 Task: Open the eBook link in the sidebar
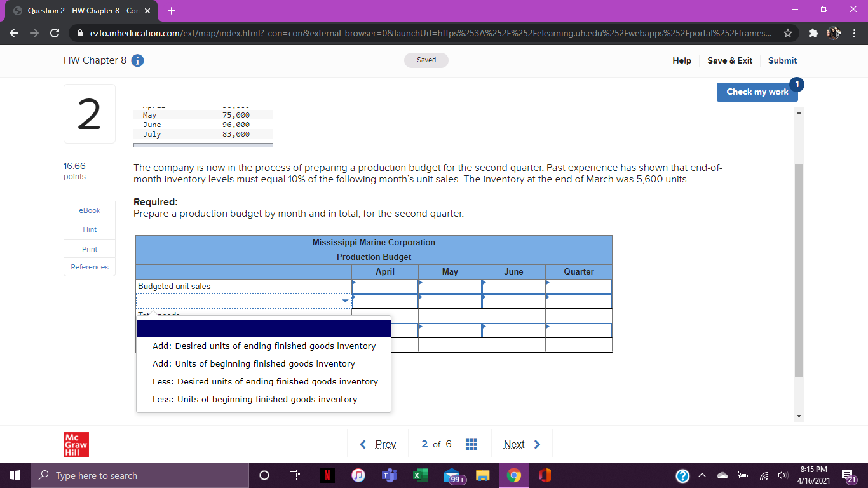point(89,210)
